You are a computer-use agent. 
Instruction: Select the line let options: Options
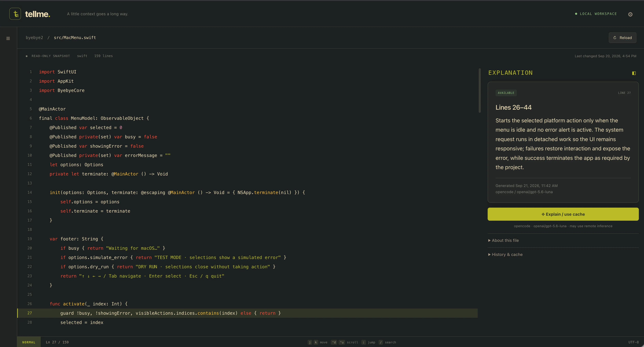click(x=247, y=165)
